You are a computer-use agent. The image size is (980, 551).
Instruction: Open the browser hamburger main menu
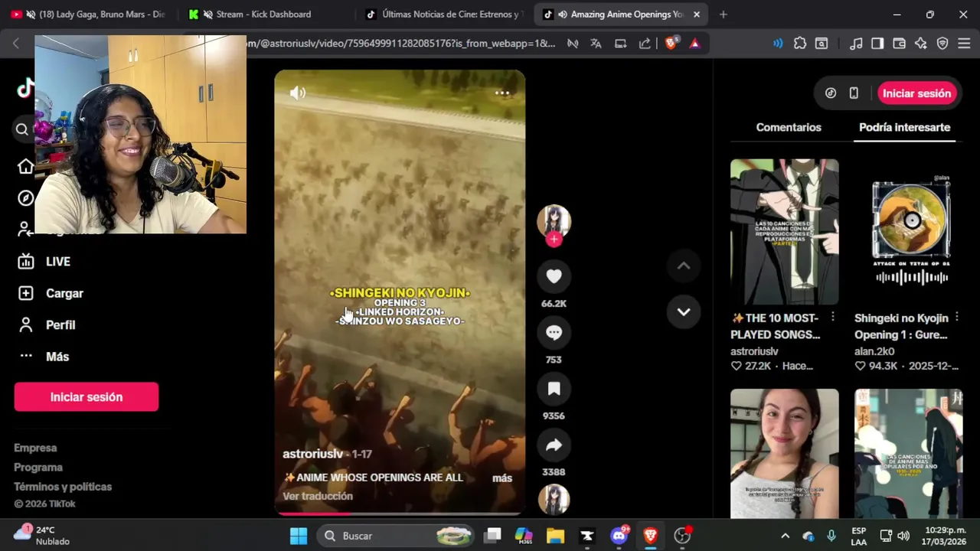[964, 44]
